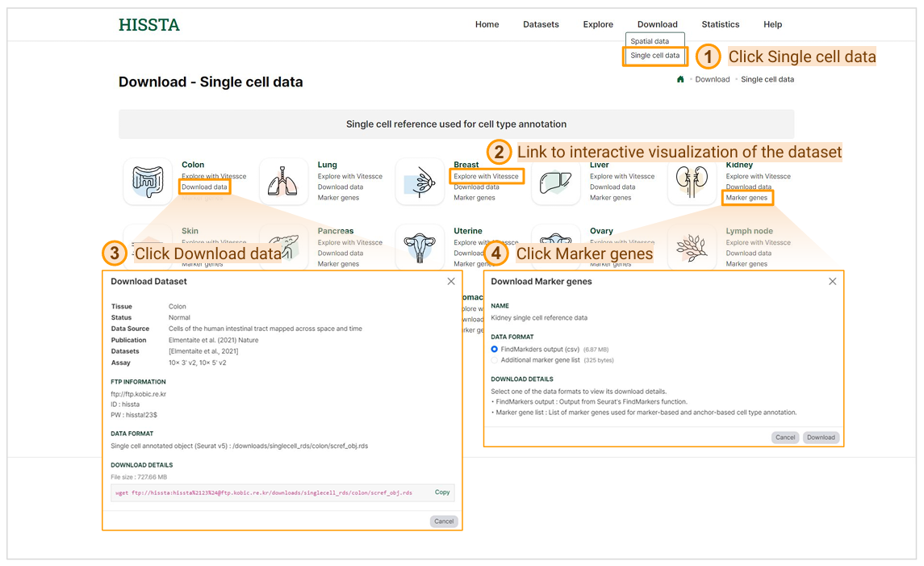Copy the wget command
Image resolution: width=924 pixels, height=566 pixels.
coord(442,493)
